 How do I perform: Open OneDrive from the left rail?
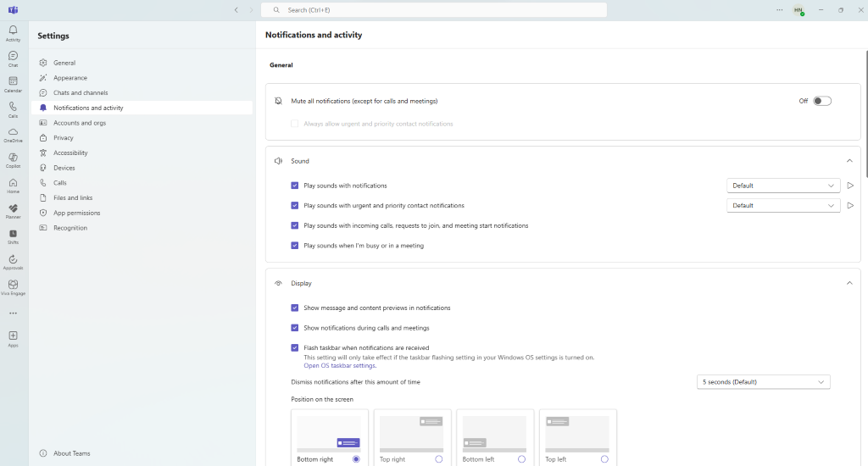tap(13, 135)
